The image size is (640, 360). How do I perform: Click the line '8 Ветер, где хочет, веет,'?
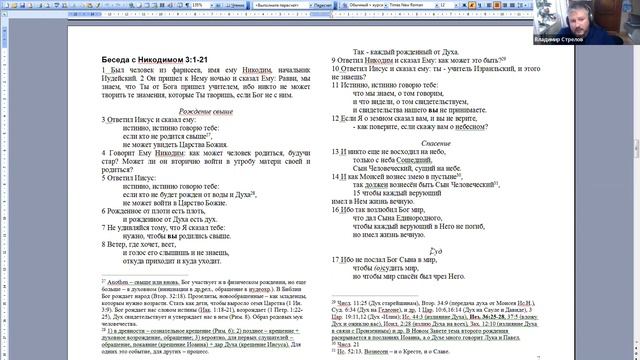click(139, 244)
